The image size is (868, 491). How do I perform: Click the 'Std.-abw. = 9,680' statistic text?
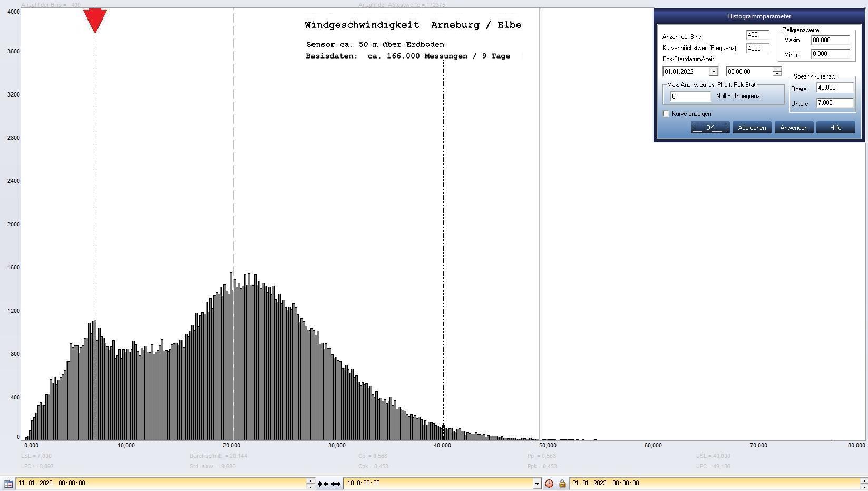(212, 466)
